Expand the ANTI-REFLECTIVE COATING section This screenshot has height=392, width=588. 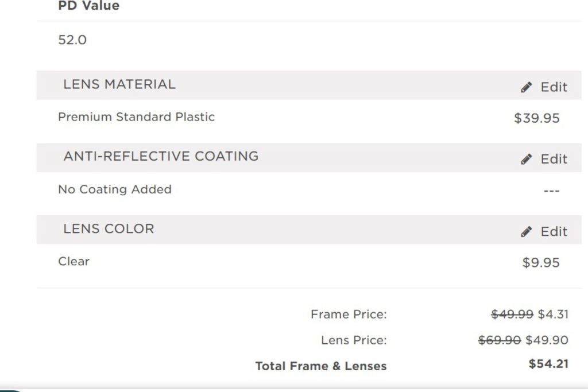tap(161, 156)
